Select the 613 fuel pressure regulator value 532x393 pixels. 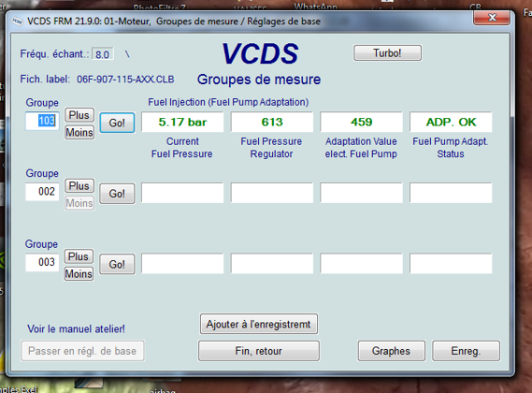[x=272, y=122]
